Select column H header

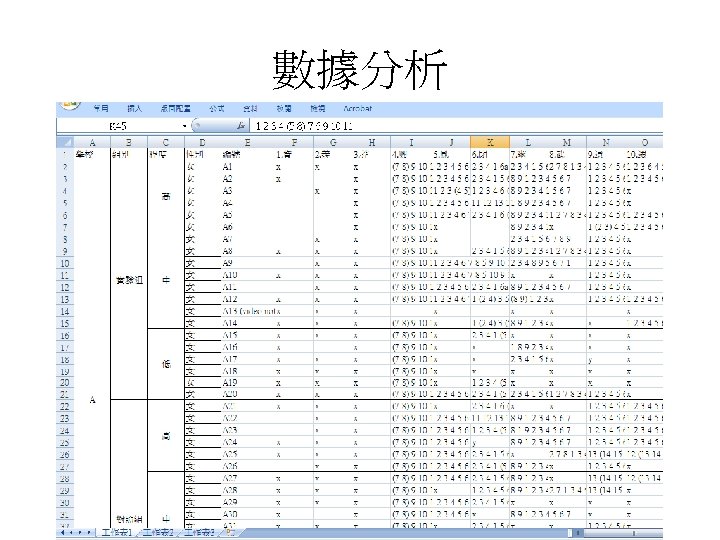point(371,142)
